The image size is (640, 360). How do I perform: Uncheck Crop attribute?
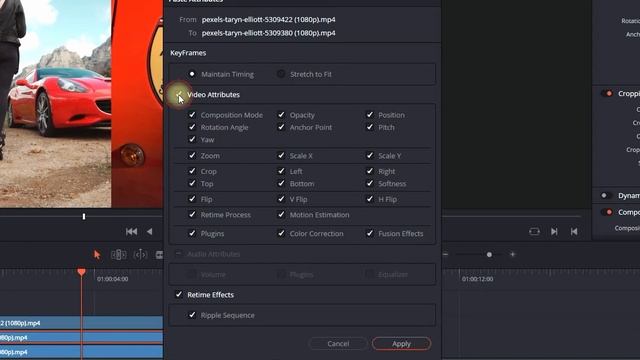[x=192, y=171]
